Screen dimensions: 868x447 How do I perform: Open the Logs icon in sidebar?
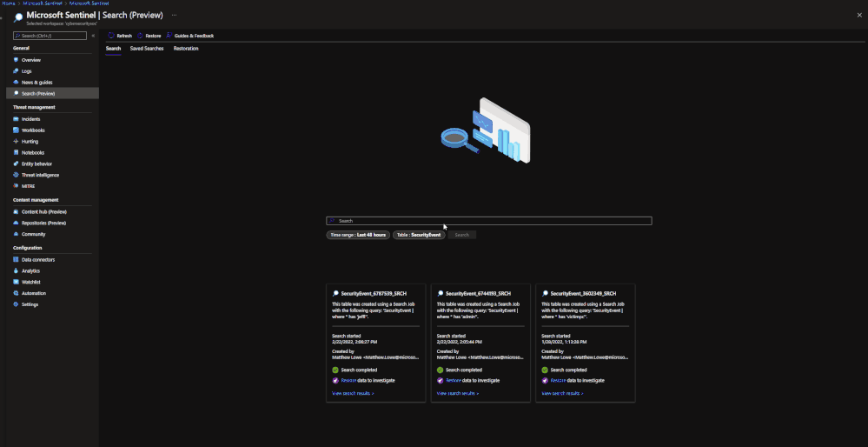[16, 71]
